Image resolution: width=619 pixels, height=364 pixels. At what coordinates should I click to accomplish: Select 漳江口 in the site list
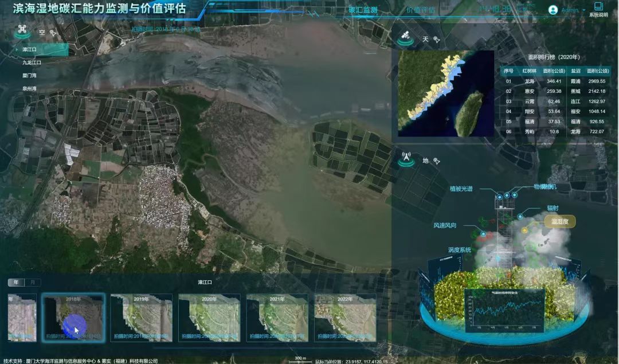coord(30,50)
